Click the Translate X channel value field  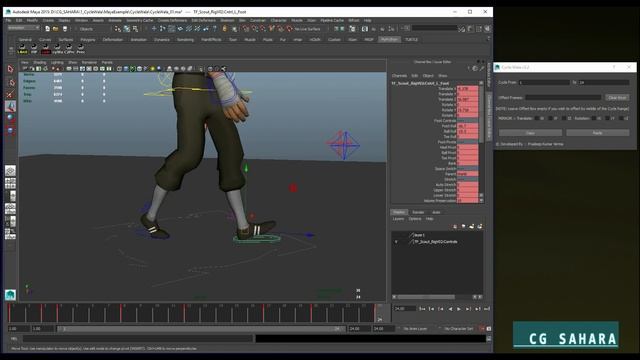tap(467, 89)
